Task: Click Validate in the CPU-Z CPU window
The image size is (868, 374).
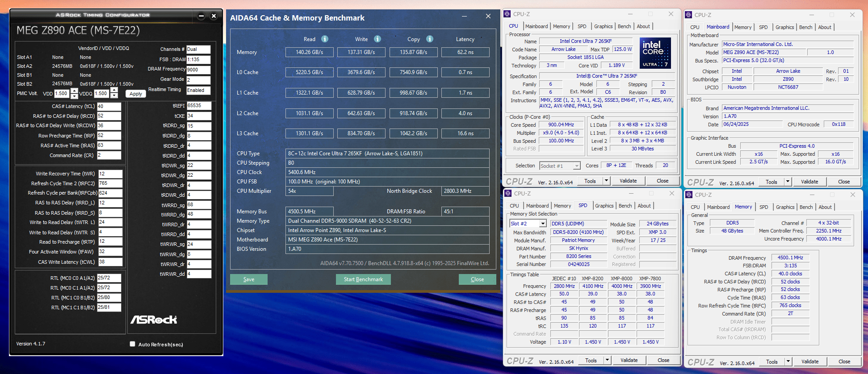Action: [x=628, y=181]
